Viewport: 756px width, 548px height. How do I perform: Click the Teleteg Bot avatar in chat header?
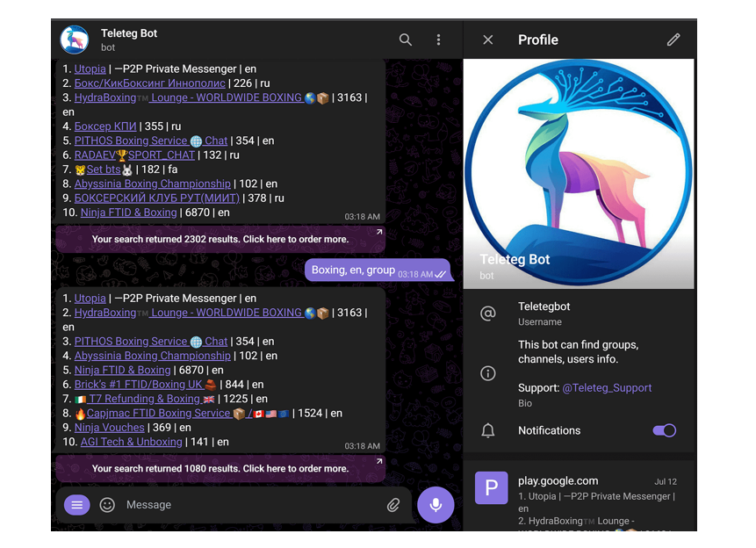pos(75,40)
